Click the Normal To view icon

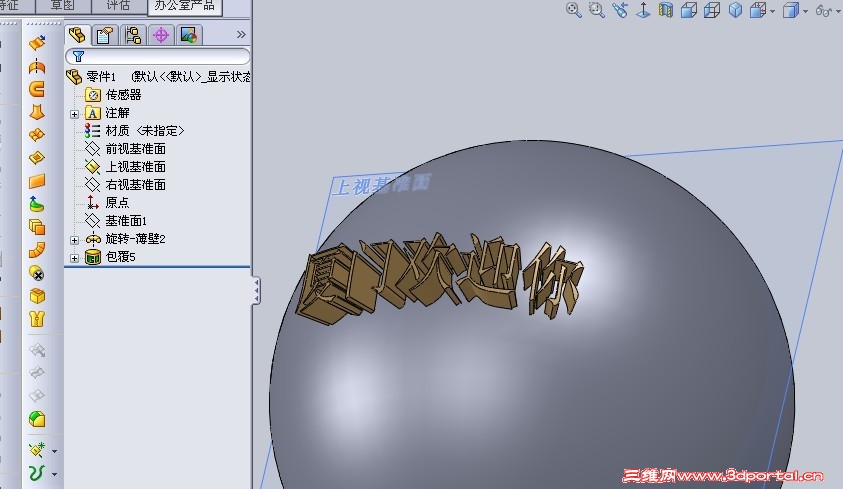[643, 10]
